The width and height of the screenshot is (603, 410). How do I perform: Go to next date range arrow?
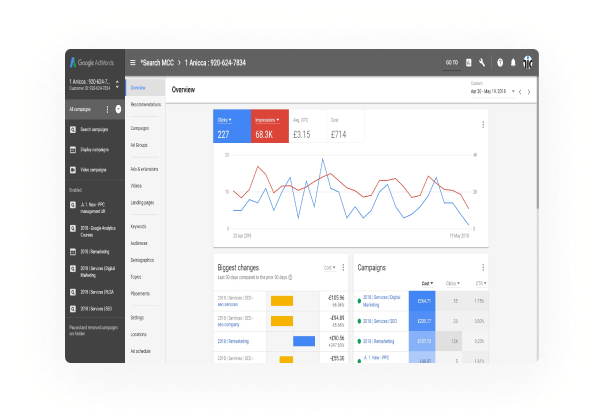529,92
